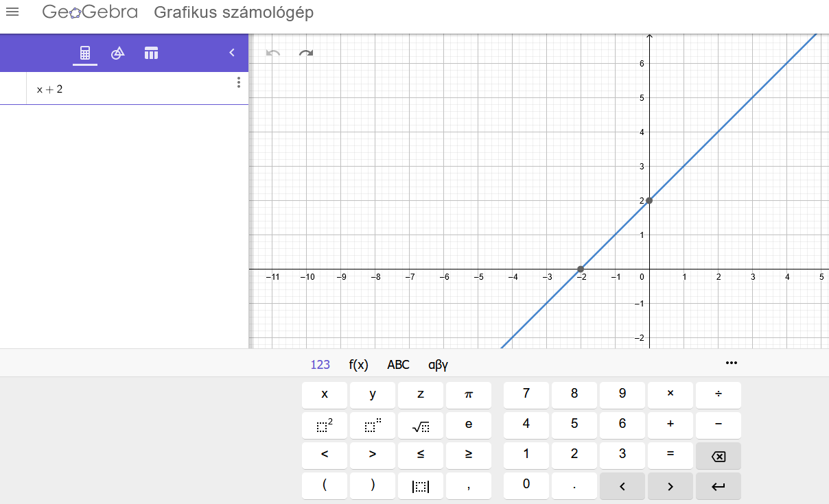Click the GeoGebra logo
Screen dimensions: 829x504
click(89, 12)
